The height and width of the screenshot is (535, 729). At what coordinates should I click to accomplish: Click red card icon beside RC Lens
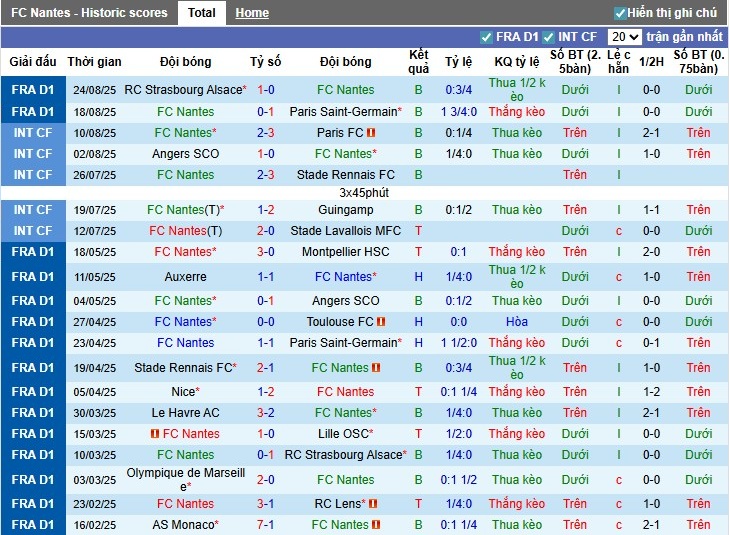click(374, 504)
